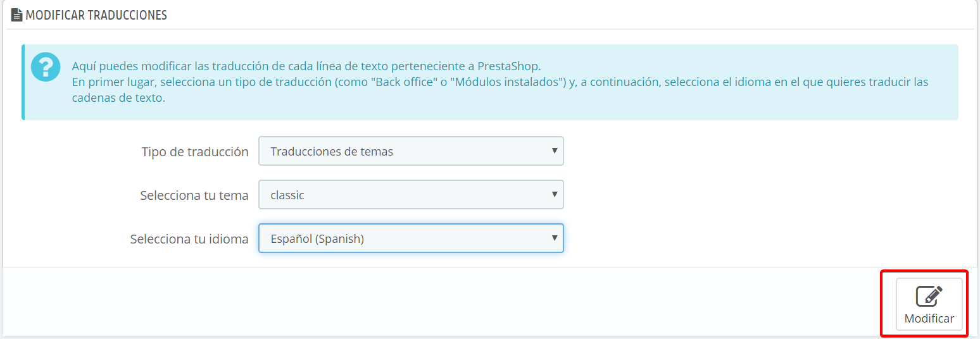
Task: Click the arrow on Traducciones de temas combo box
Action: click(554, 151)
